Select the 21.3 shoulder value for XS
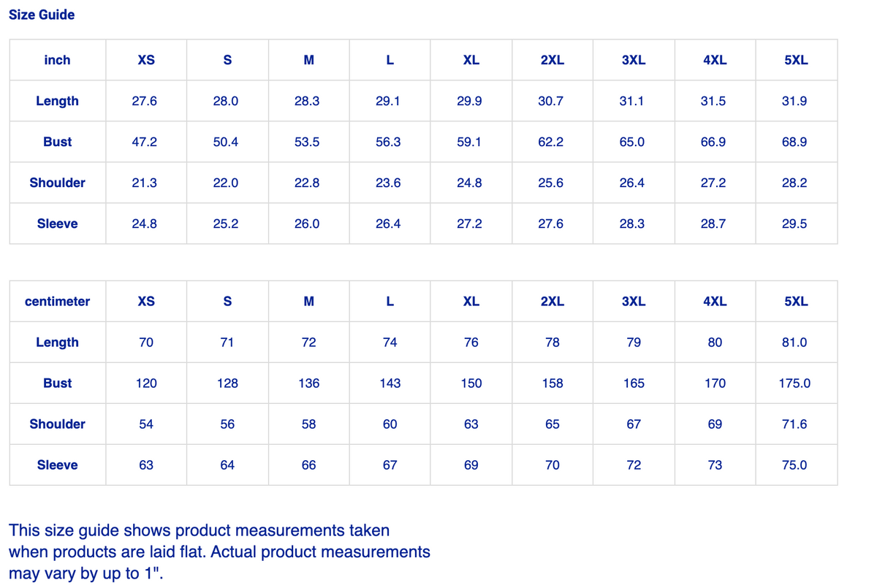Image resolution: width=877 pixels, height=588 pixels. tap(144, 183)
